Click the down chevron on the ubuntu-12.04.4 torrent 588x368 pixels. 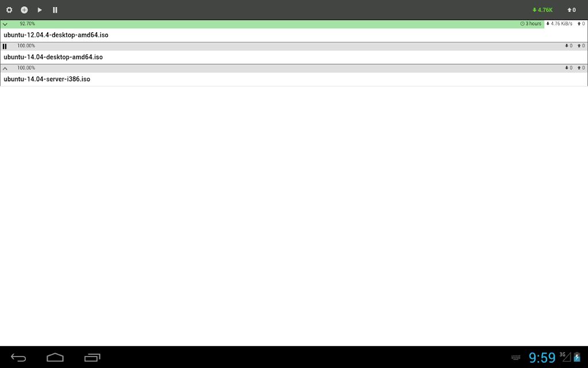tap(5, 24)
